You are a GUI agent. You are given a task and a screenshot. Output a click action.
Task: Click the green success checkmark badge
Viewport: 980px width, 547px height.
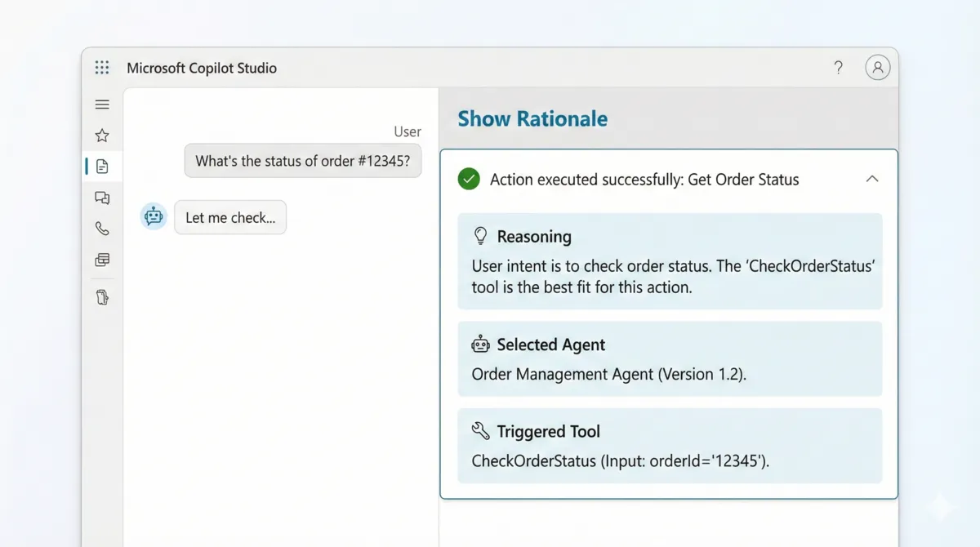[468, 178]
